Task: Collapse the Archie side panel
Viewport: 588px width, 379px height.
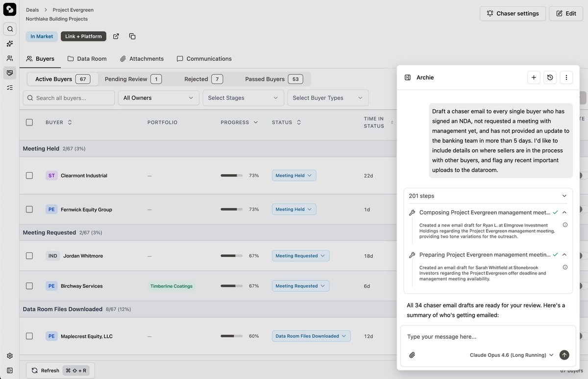Action: (408, 77)
